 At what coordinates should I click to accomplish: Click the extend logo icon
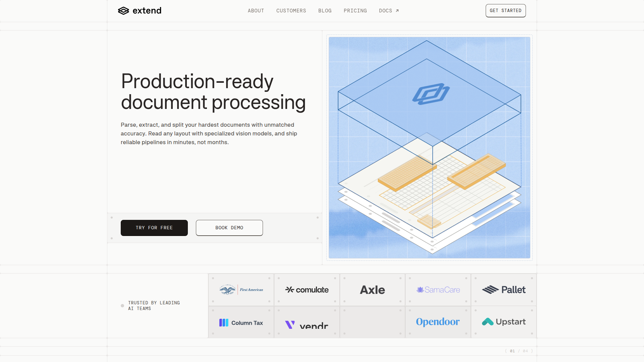123,11
